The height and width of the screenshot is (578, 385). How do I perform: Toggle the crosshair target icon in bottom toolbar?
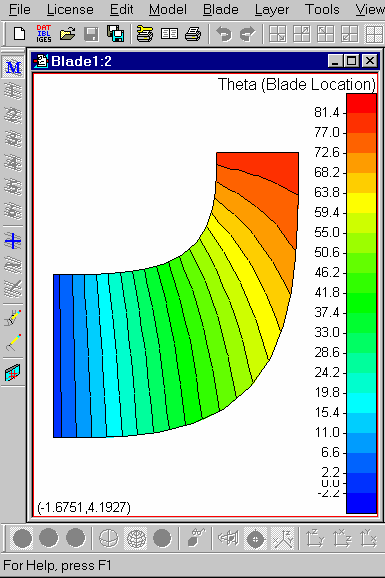tap(255, 539)
